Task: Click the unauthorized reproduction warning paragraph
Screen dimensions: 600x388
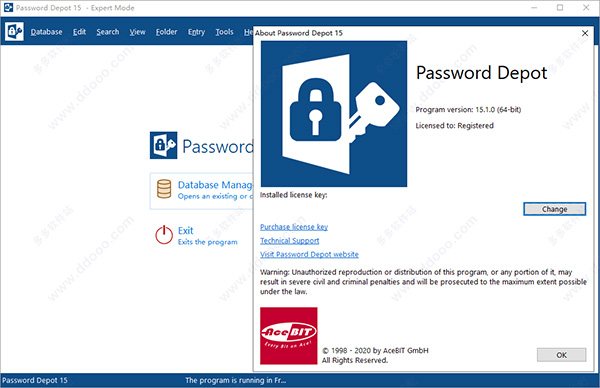Action: [423, 282]
